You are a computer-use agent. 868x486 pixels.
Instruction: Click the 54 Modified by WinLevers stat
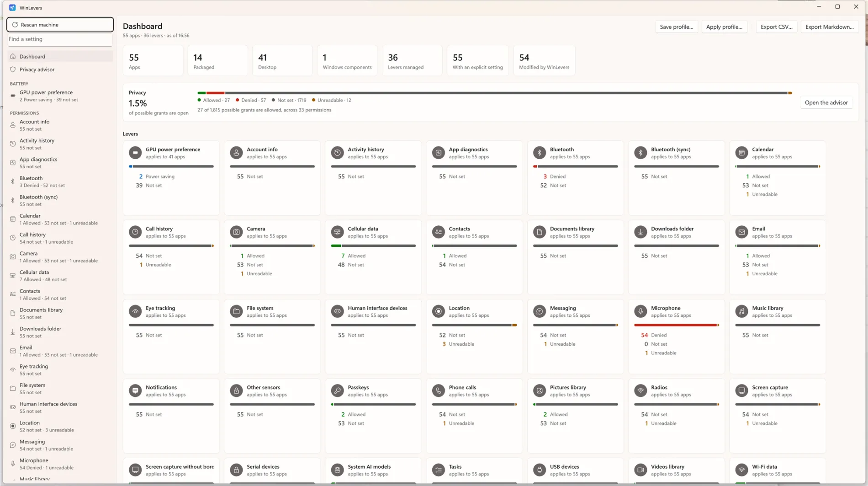(544, 60)
